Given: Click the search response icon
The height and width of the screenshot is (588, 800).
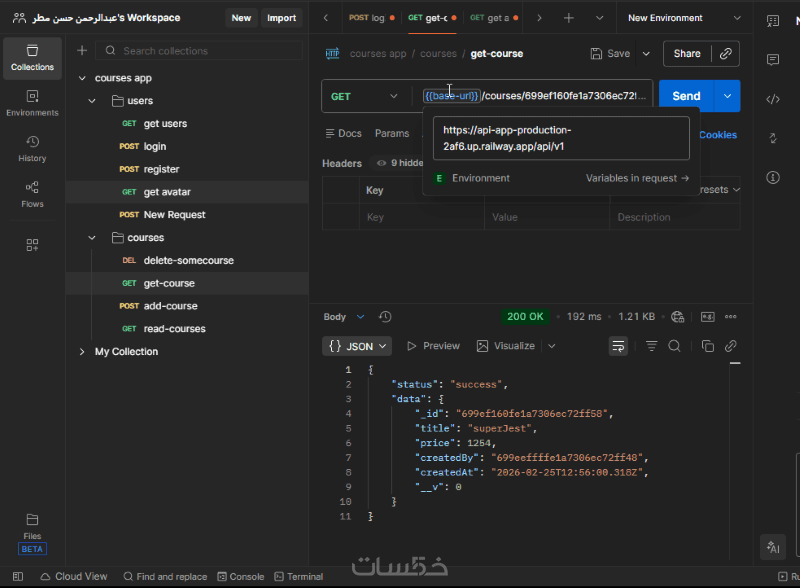Looking at the screenshot, I should pos(674,346).
